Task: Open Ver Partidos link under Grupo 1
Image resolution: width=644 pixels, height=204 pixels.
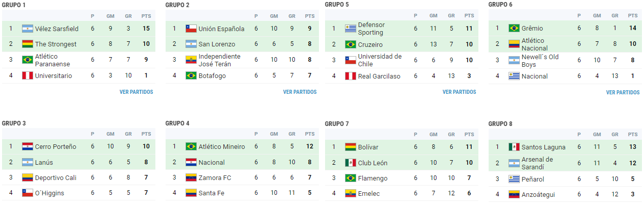Action: pyautogui.click(x=136, y=92)
